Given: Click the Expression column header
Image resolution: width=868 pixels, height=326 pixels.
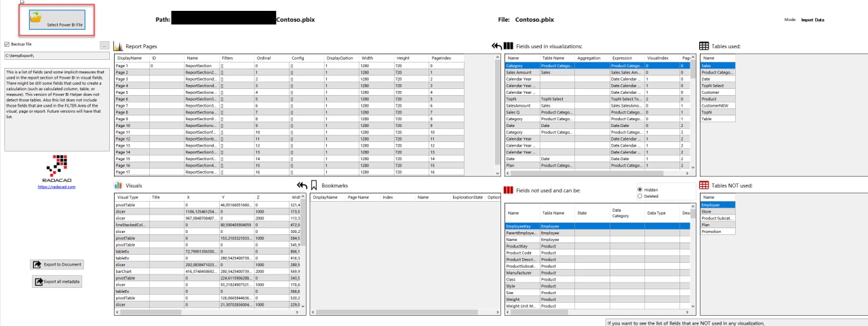Looking at the screenshot, I should click(x=627, y=58).
